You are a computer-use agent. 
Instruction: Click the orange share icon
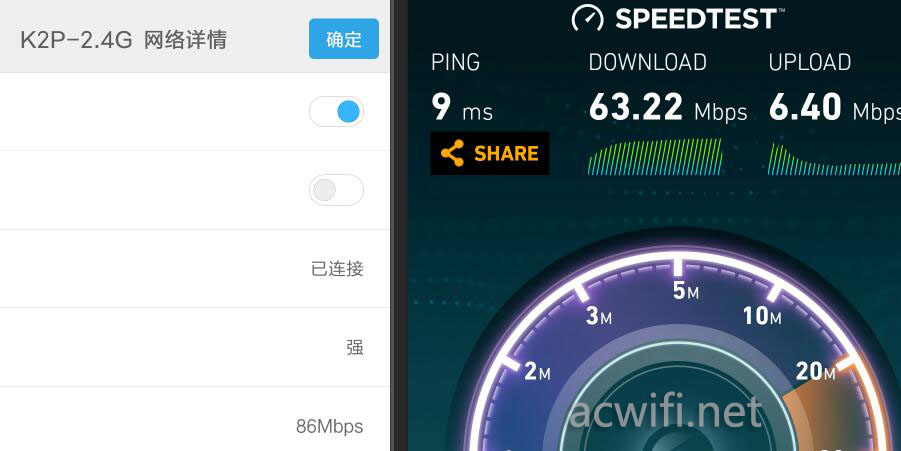point(452,153)
